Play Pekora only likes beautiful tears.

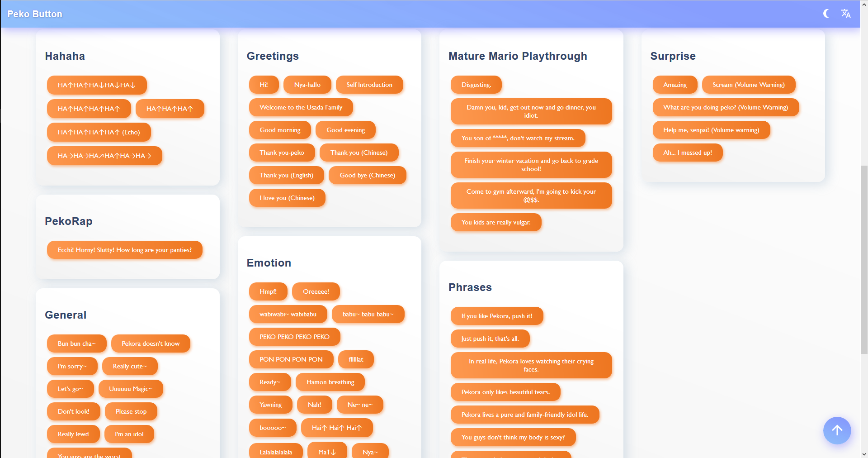(x=505, y=392)
